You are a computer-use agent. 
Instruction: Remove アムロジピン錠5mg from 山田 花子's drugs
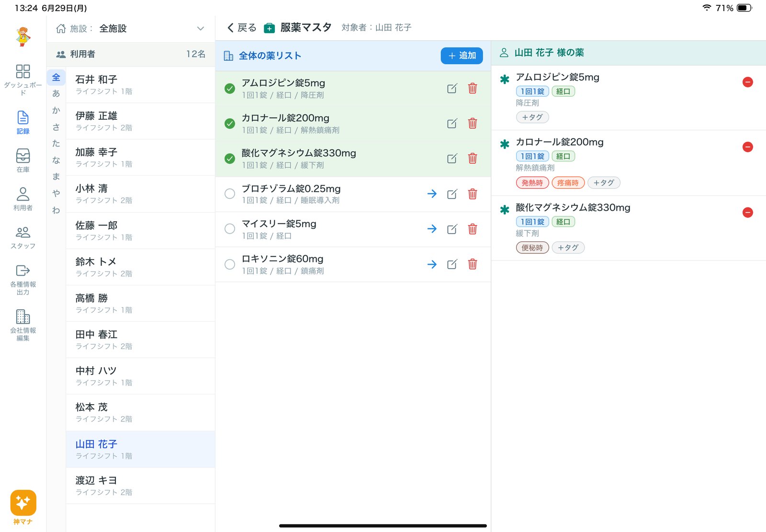748,82
